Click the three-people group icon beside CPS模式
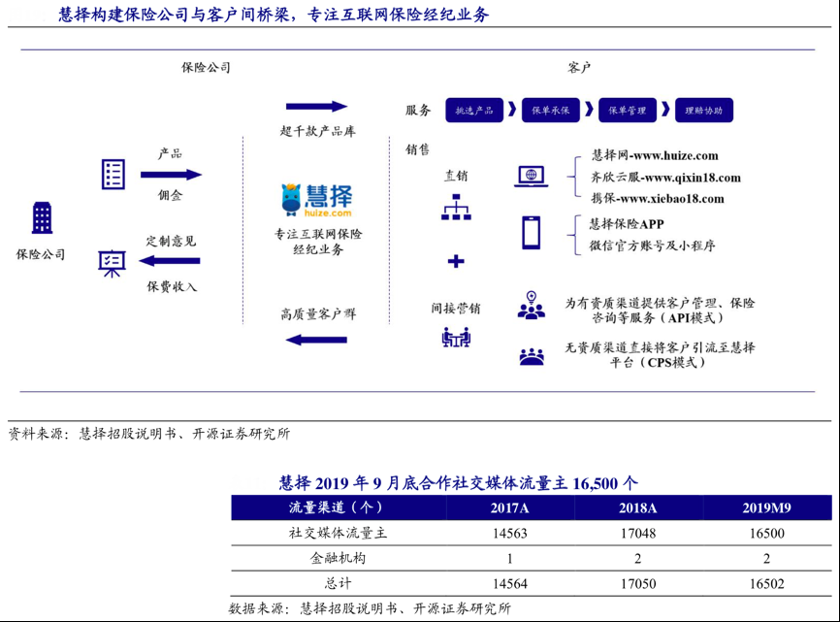The height and width of the screenshot is (622, 840). [x=531, y=356]
